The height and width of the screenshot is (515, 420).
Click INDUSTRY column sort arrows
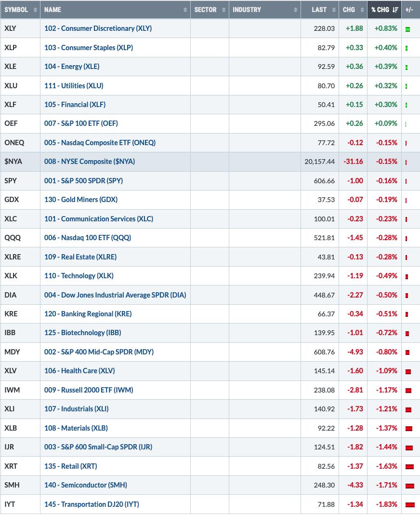click(x=295, y=10)
